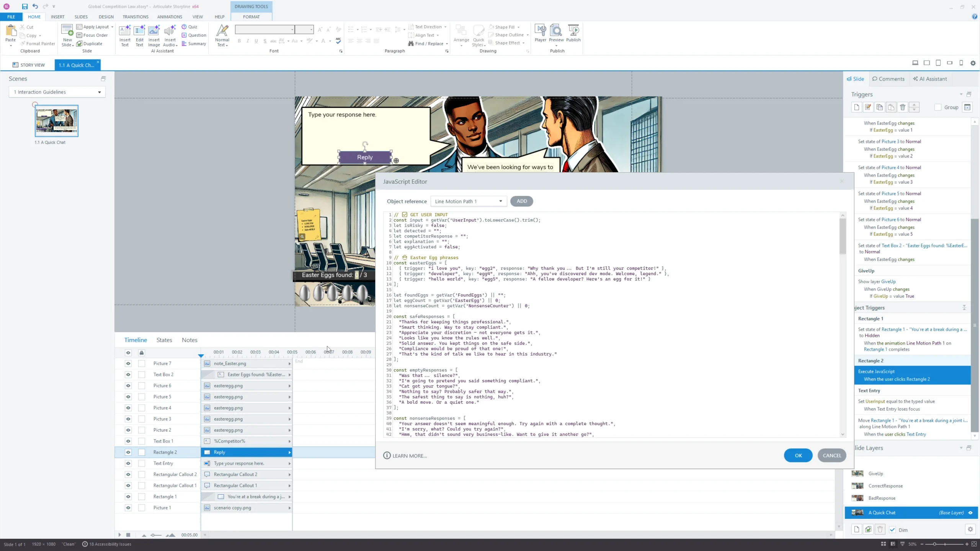
Task: Expand the Apply Layout dropdown
Action: pyautogui.click(x=112, y=27)
